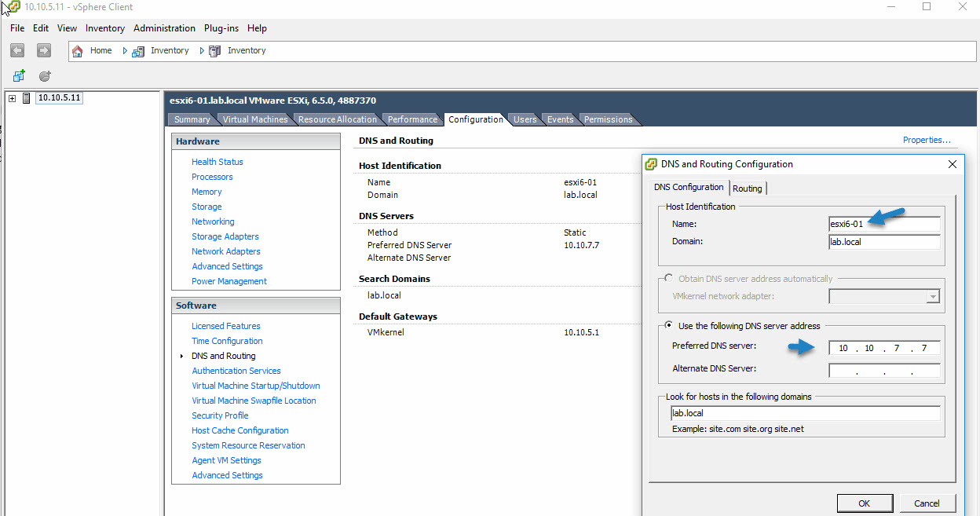Click the new virtual machine toolbar icon

(19, 76)
